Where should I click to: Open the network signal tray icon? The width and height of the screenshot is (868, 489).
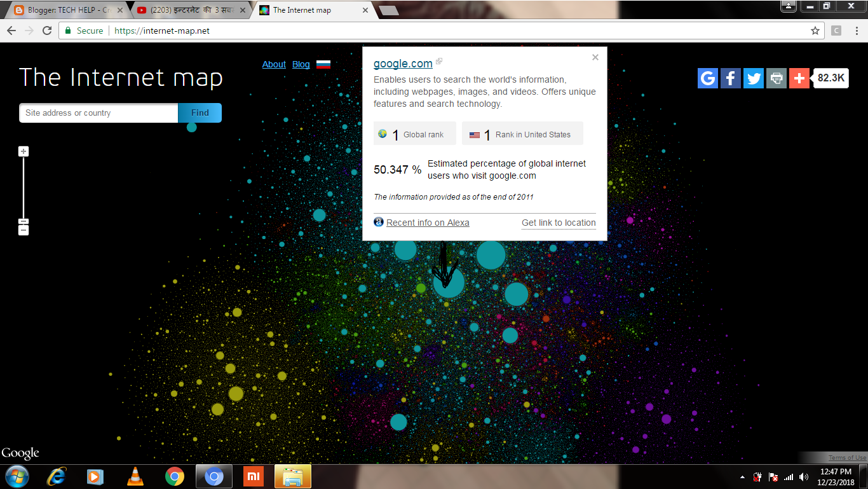click(x=789, y=477)
